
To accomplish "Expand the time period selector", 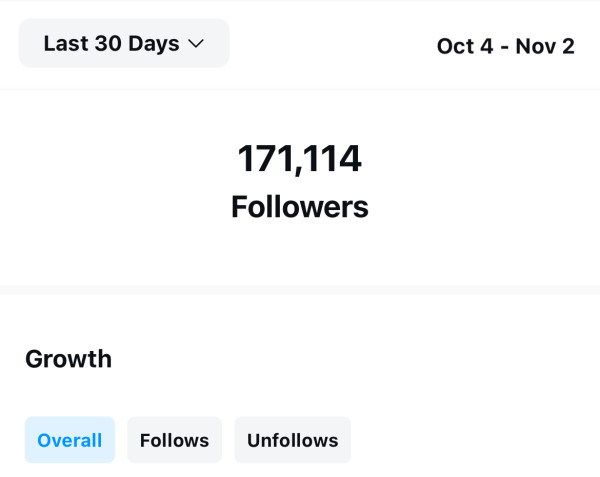I will tap(123, 43).
